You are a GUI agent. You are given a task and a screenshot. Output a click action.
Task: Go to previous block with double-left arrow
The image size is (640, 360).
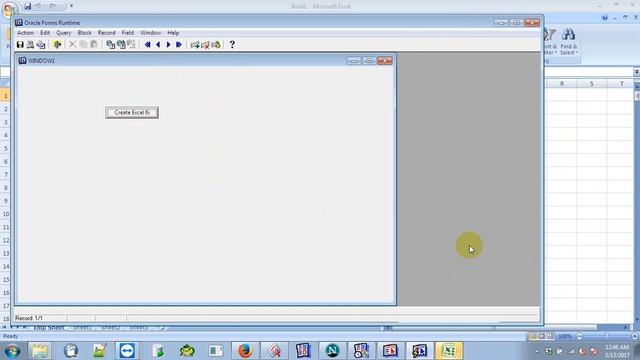click(x=147, y=44)
